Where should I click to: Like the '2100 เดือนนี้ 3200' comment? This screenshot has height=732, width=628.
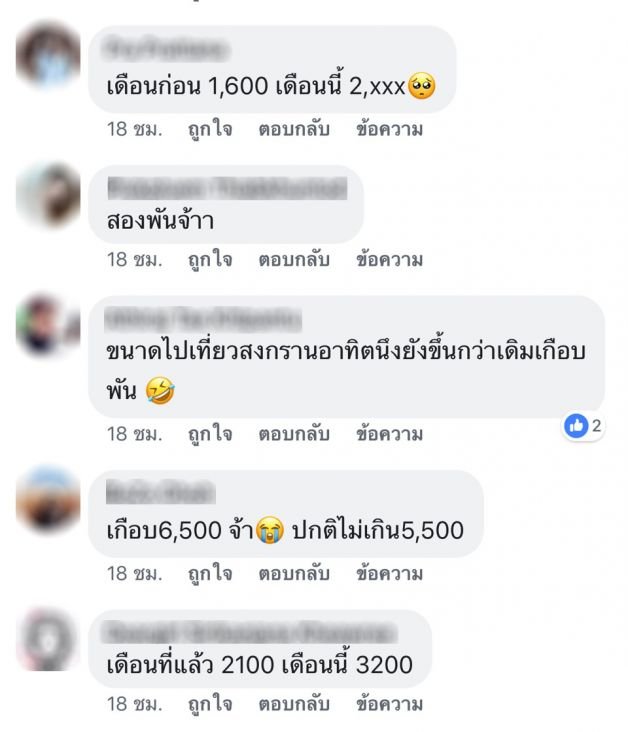pyautogui.click(x=210, y=704)
